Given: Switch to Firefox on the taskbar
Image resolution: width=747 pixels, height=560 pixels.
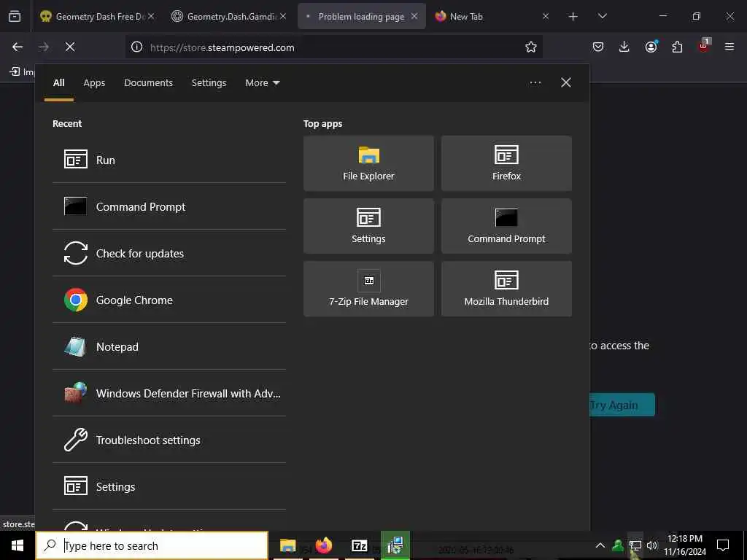Looking at the screenshot, I should 323,545.
